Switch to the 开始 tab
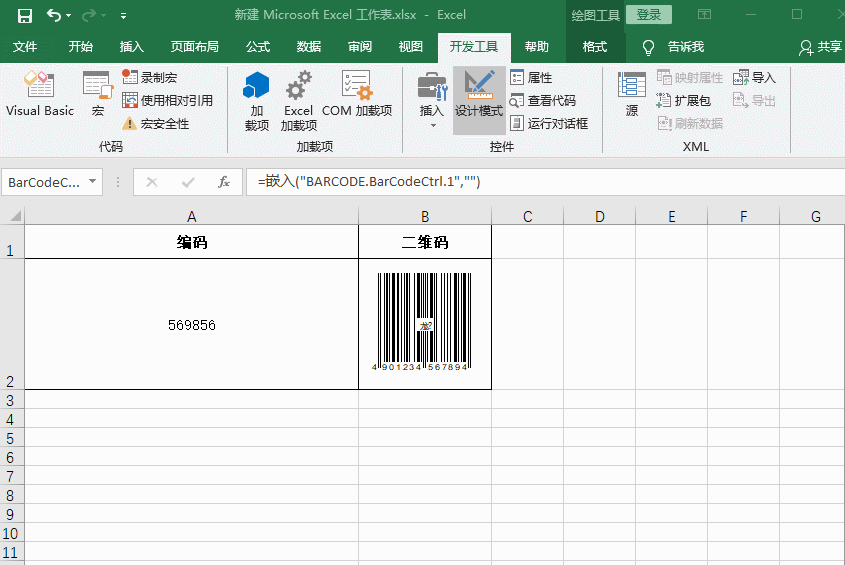This screenshot has width=845, height=565. [80, 47]
